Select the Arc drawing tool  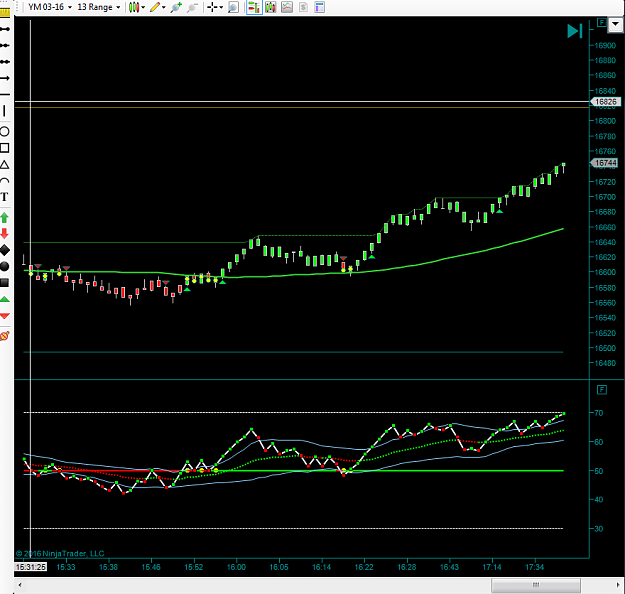5,181
